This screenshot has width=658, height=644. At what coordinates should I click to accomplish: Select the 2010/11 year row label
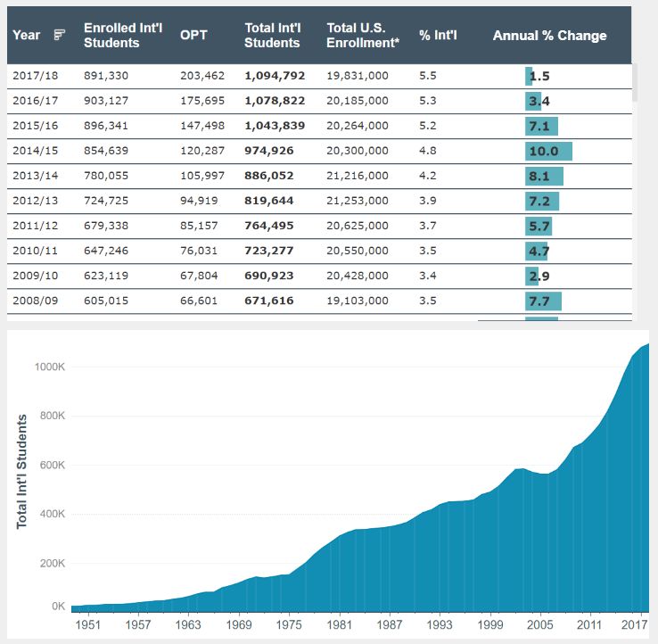[36, 251]
